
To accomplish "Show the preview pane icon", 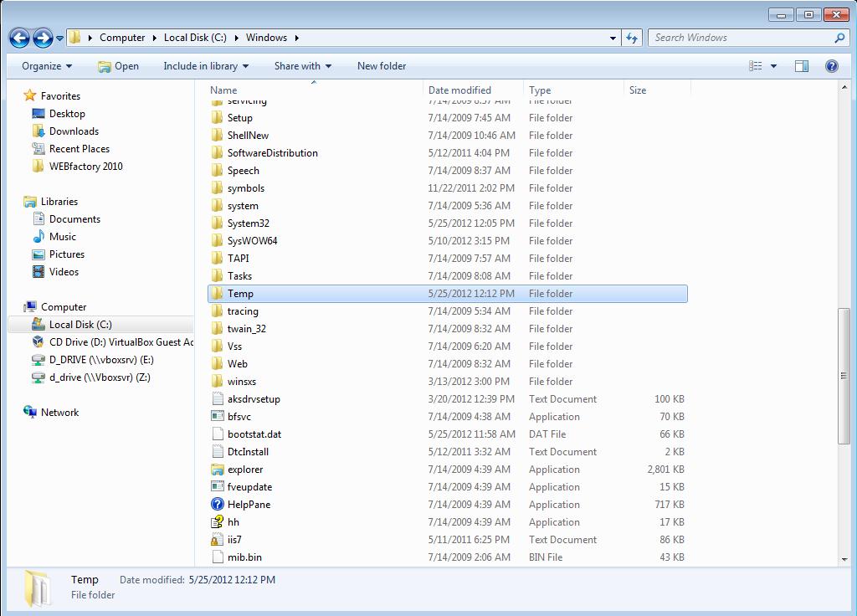I will 801,65.
